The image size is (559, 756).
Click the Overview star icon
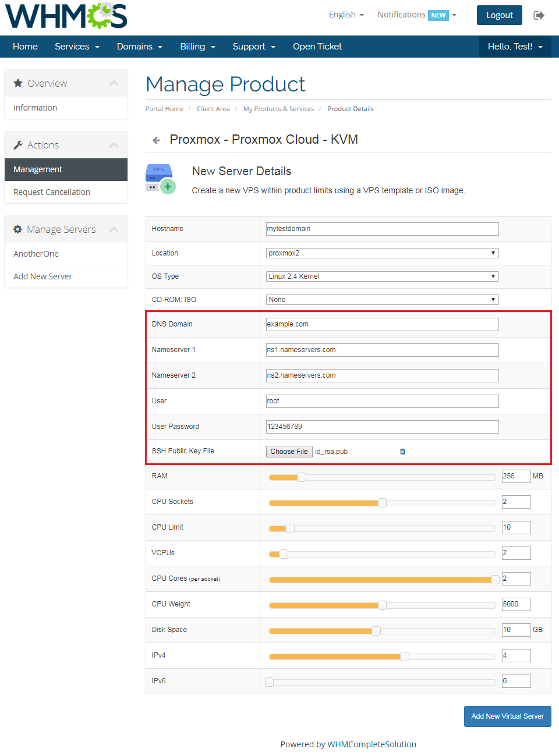18,83
